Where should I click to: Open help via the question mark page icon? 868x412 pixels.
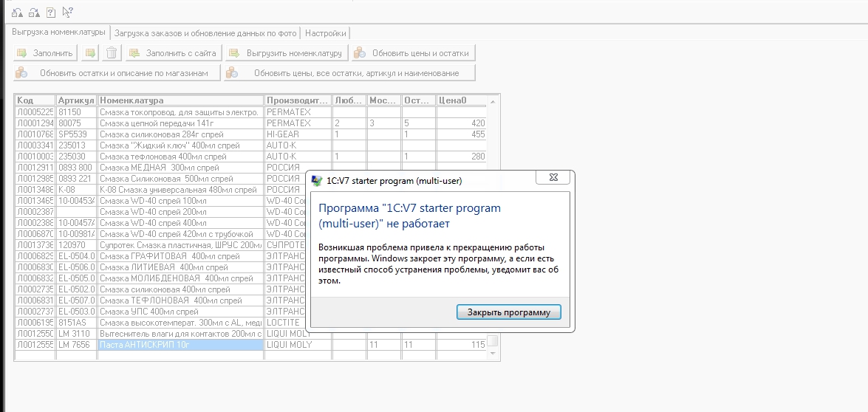pos(50,12)
